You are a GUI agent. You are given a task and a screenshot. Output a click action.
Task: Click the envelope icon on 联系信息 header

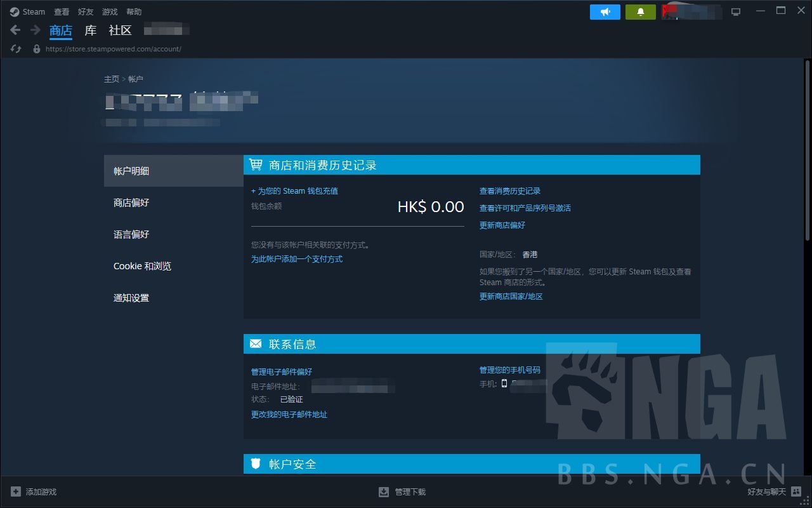[x=256, y=344]
